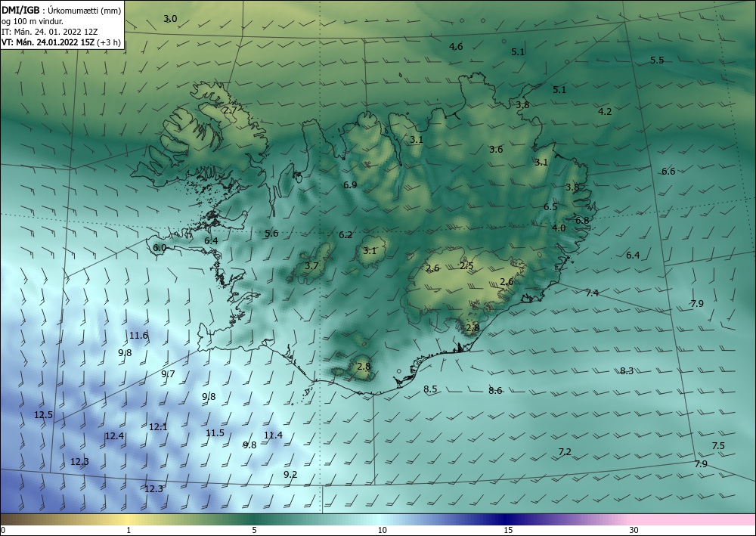The height and width of the screenshot is (536, 756).
Task: Click the 8.6 value label
Action: 495,390
